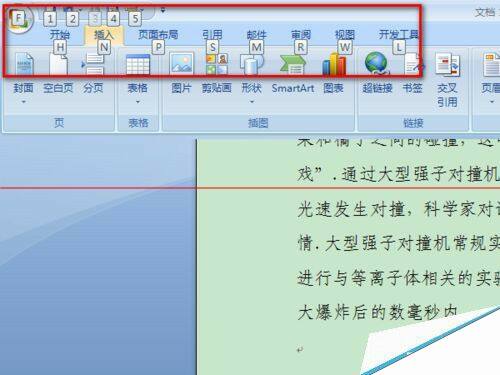The image size is (500, 375).
Task: Expand the 形状 dropdown arrow
Action: point(252,102)
